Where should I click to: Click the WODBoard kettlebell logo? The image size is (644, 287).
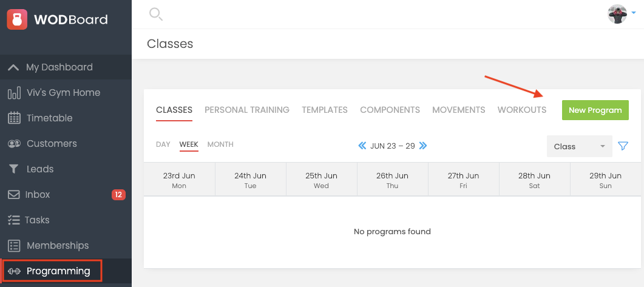coord(17,19)
